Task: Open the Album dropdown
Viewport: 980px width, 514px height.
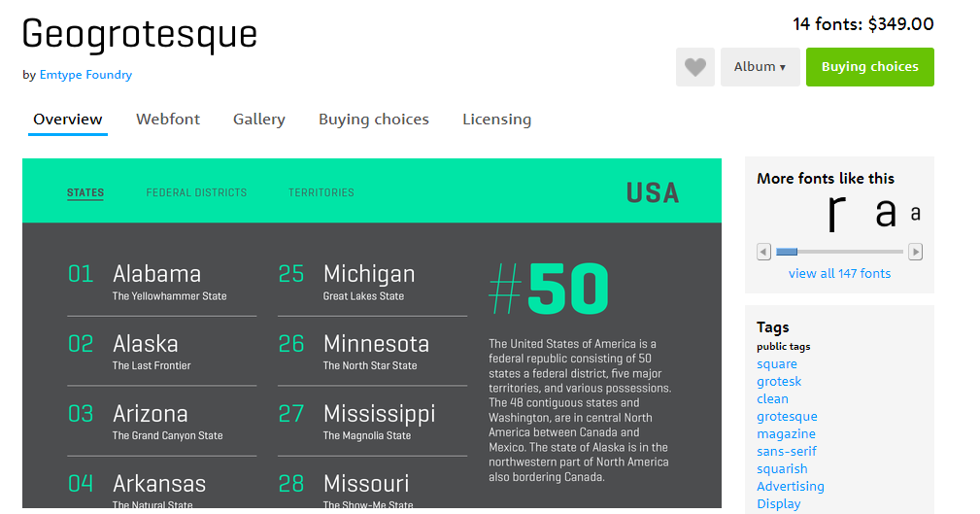Action: [x=760, y=67]
